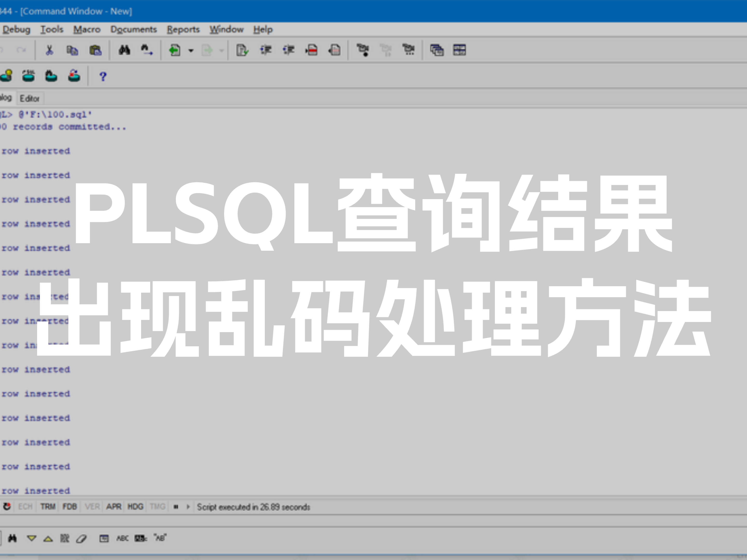The height and width of the screenshot is (560, 747).
Task: Click the cascade windows icon
Action: coord(437,50)
